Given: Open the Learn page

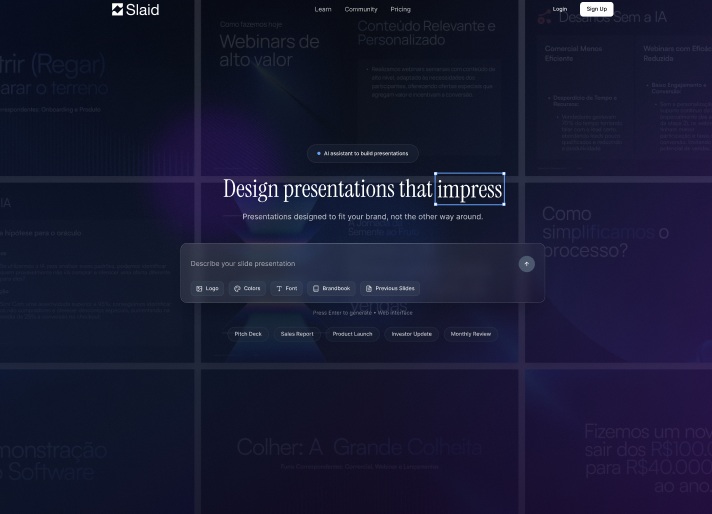Looking at the screenshot, I should tap(323, 9).
